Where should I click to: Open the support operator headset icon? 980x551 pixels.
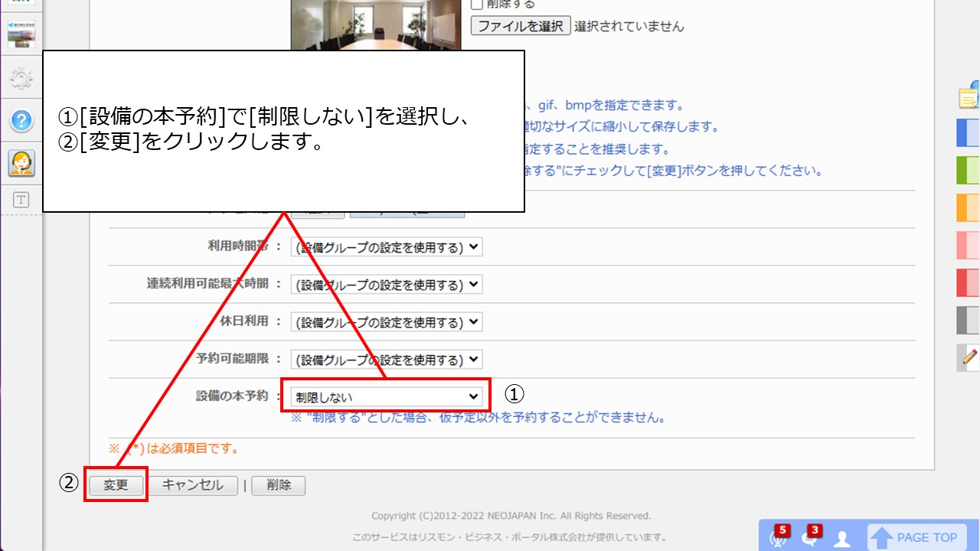[21, 163]
